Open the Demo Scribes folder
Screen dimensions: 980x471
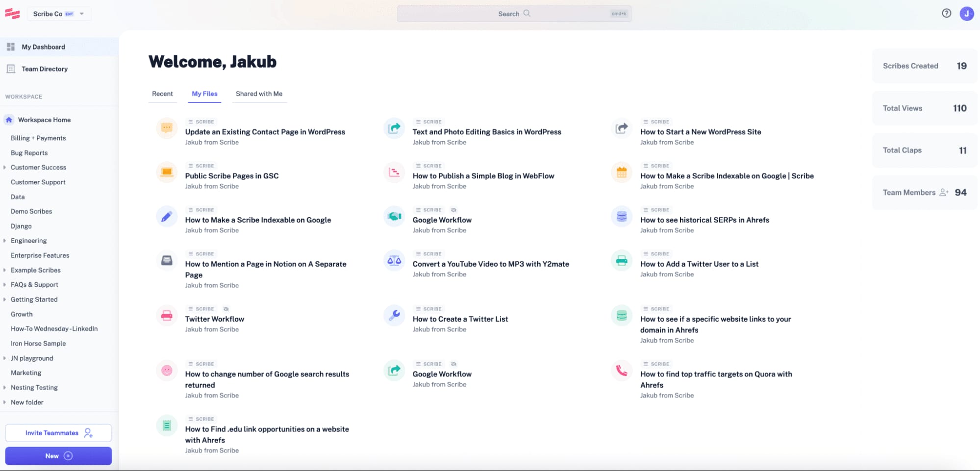(x=31, y=211)
